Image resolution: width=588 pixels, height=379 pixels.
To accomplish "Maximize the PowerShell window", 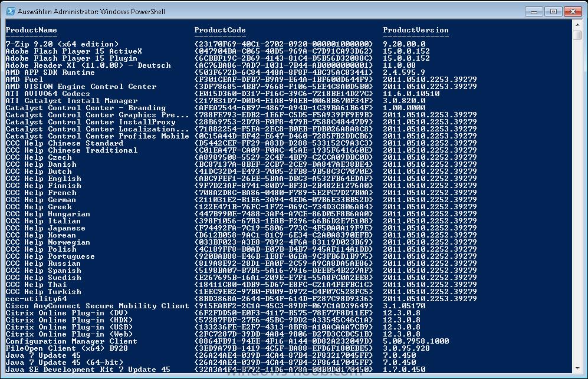I will (553, 12).
